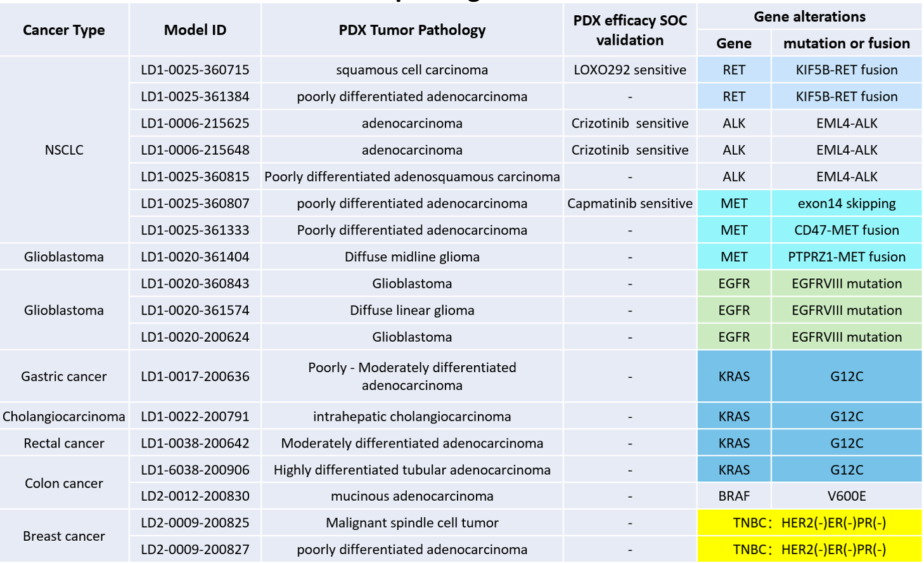Screen dimensions: 924x563
Task: Click the Gastric cancer row label
Action: pyautogui.click(x=63, y=376)
